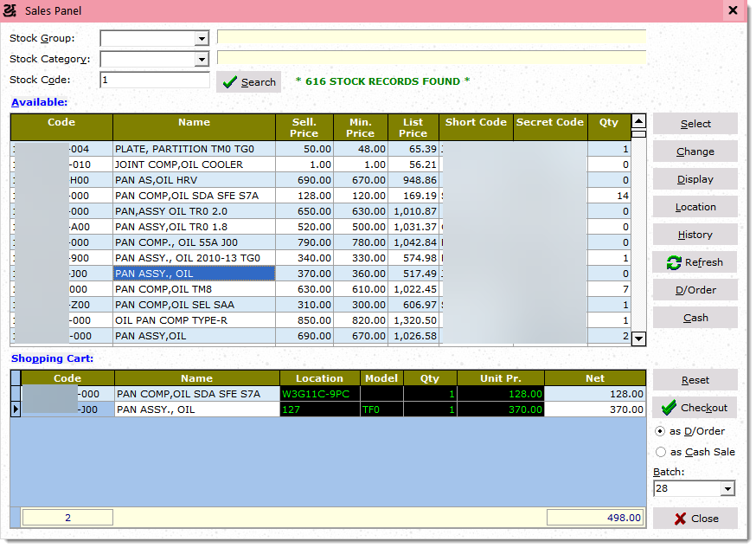756x548 pixels.
Task: Close the panel using the red X Close button
Action: point(695,519)
